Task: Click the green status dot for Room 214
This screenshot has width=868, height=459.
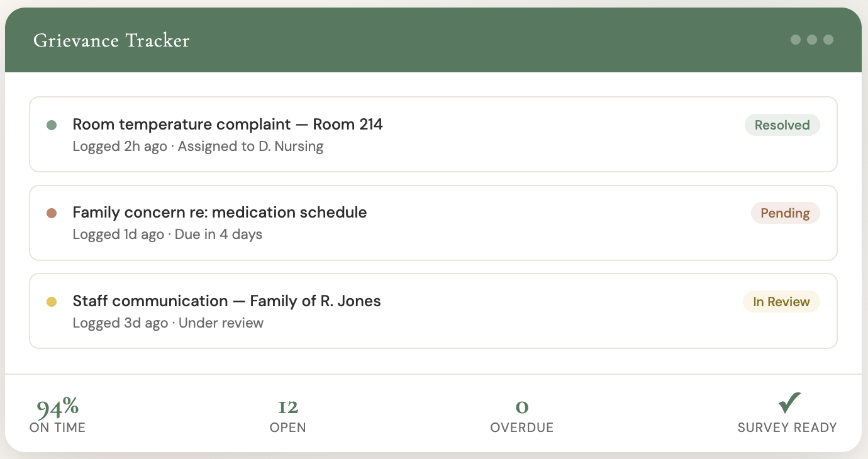Action: click(52, 125)
